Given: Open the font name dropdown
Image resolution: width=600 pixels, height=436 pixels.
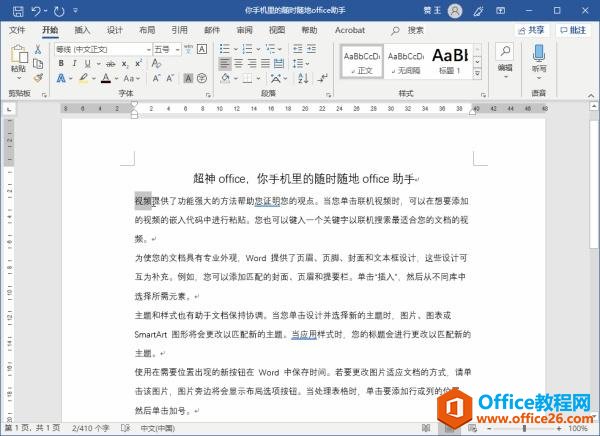Looking at the screenshot, I should pos(148,49).
